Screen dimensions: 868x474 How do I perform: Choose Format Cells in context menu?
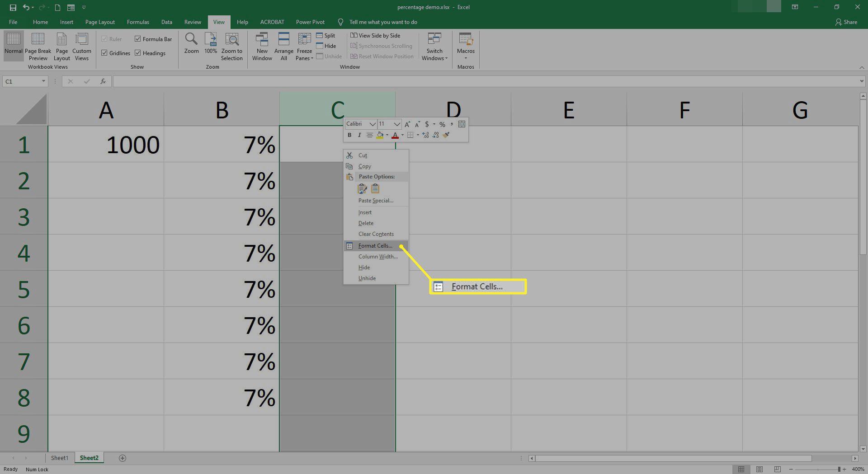tap(376, 246)
